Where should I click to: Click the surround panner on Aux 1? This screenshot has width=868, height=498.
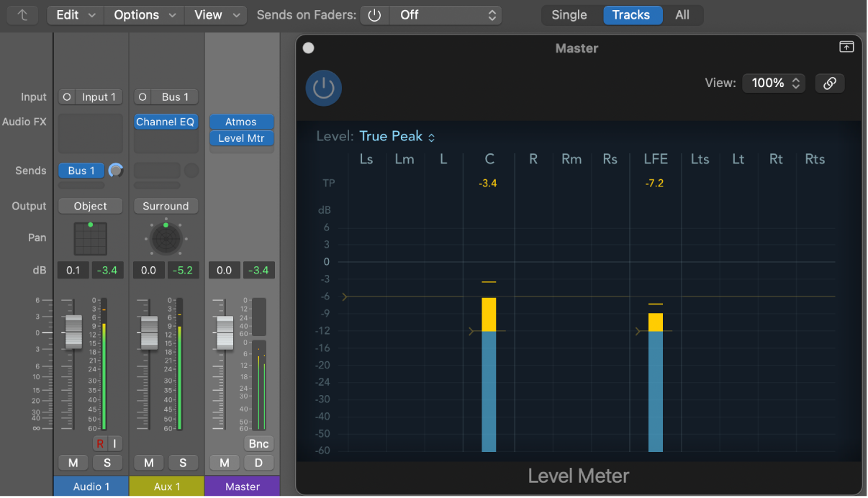(x=166, y=240)
